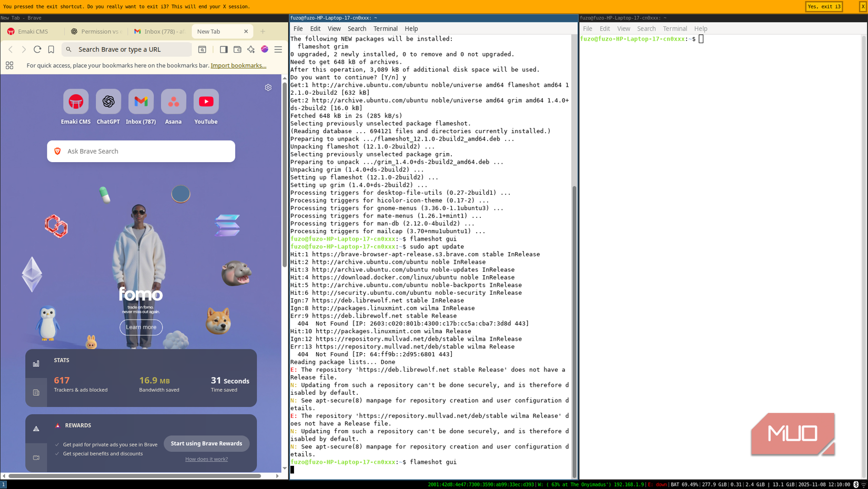Open the new tab customize gear
This screenshot has width=868, height=489.
coord(268,87)
